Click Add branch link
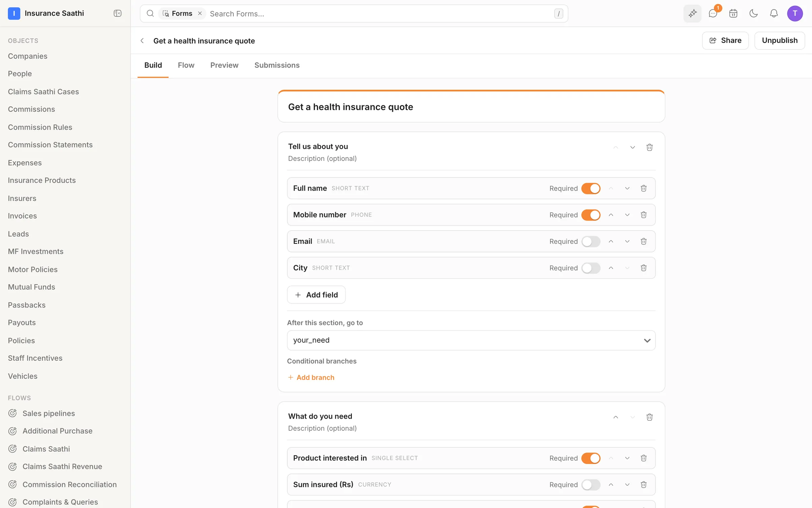This screenshot has width=812, height=508. pyautogui.click(x=311, y=377)
